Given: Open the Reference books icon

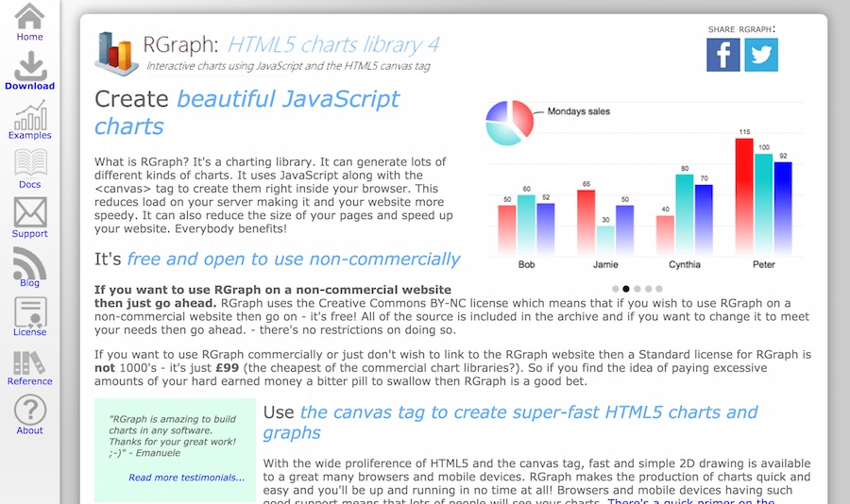Looking at the screenshot, I should (x=29, y=362).
